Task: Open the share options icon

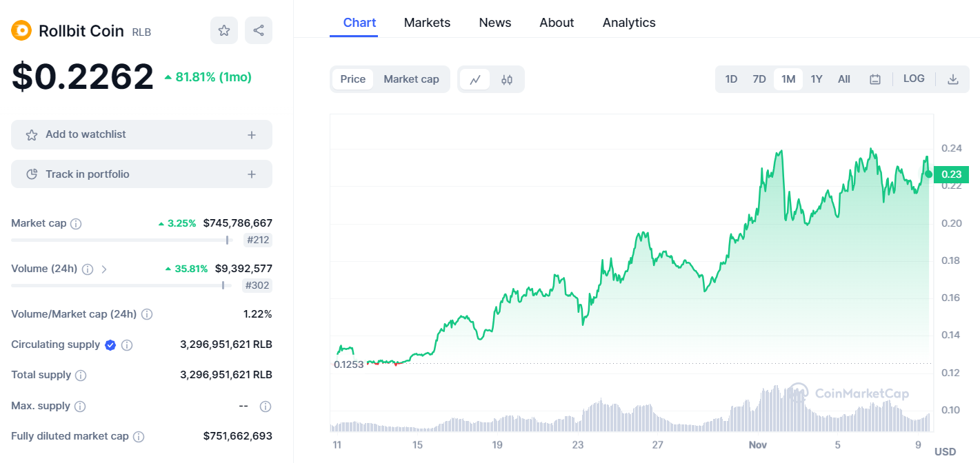Action: pyautogui.click(x=259, y=30)
